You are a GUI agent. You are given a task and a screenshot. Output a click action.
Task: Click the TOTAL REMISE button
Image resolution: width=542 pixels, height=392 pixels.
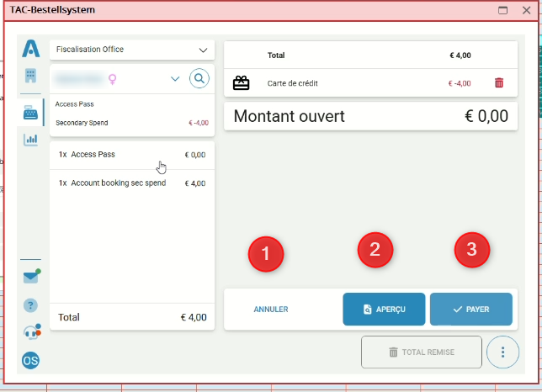pos(422,352)
